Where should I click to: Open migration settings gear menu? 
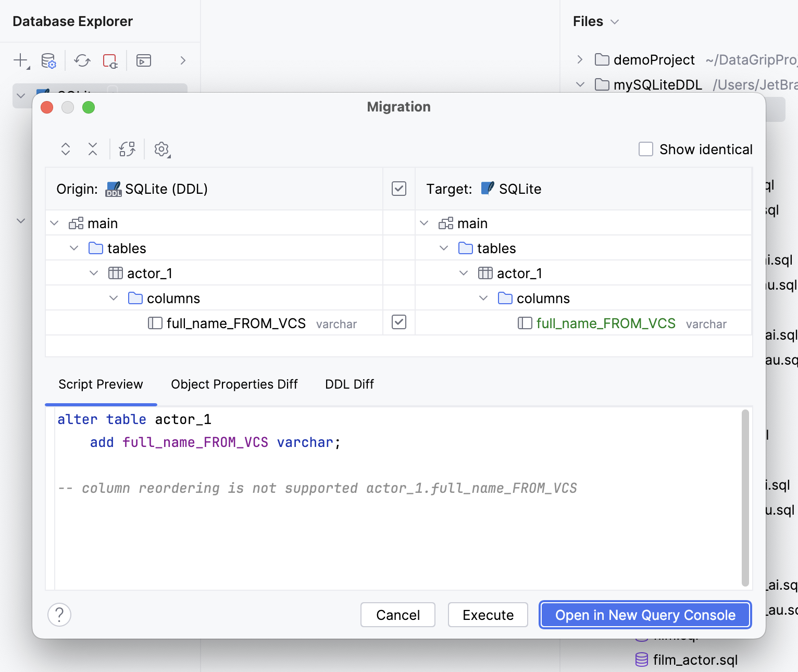tap(161, 149)
